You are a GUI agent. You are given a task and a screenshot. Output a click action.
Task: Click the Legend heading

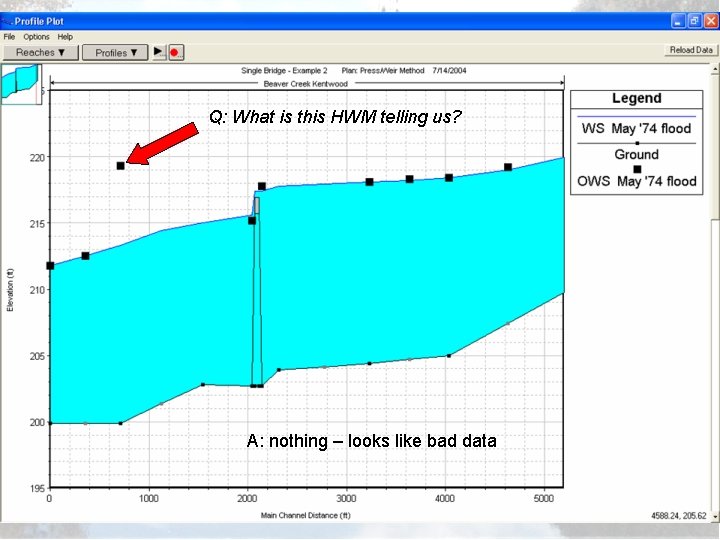click(x=636, y=98)
